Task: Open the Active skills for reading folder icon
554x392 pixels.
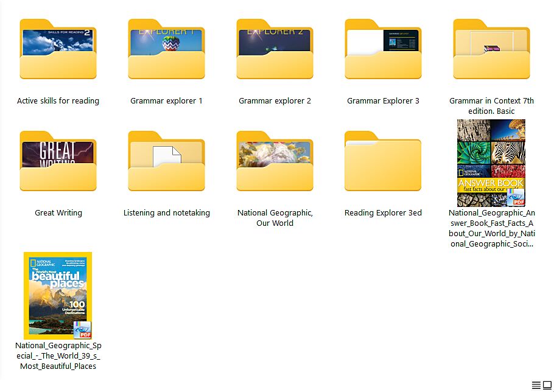Action: click(58, 51)
